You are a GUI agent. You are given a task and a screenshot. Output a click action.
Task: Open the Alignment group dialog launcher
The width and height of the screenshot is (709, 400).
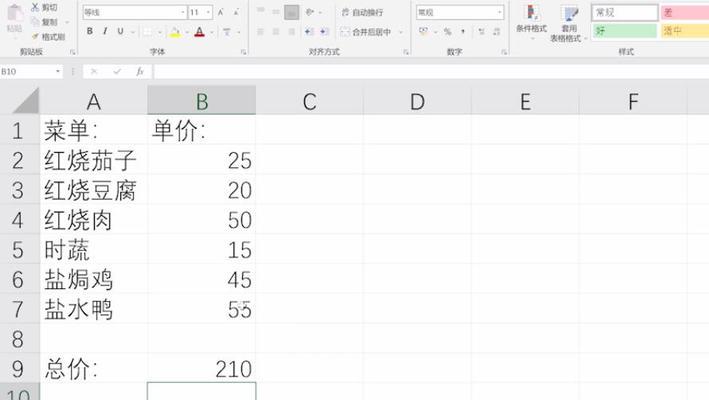coord(406,52)
